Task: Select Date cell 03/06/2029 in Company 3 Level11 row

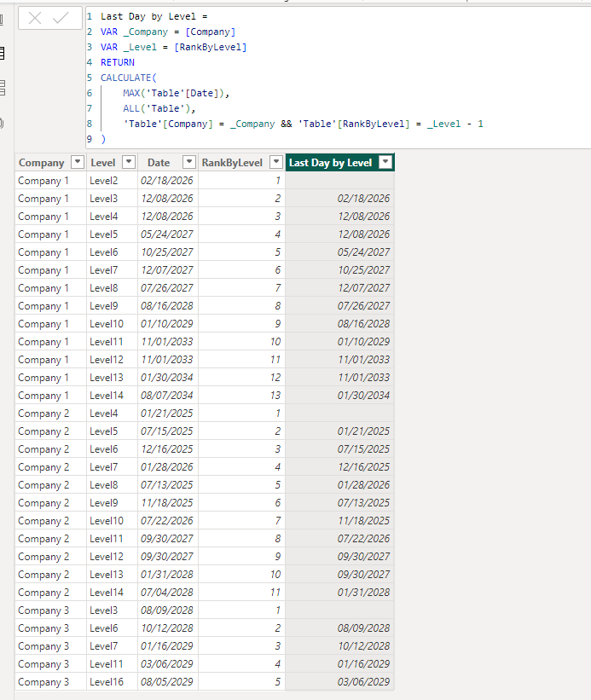Action: (x=168, y=664)
